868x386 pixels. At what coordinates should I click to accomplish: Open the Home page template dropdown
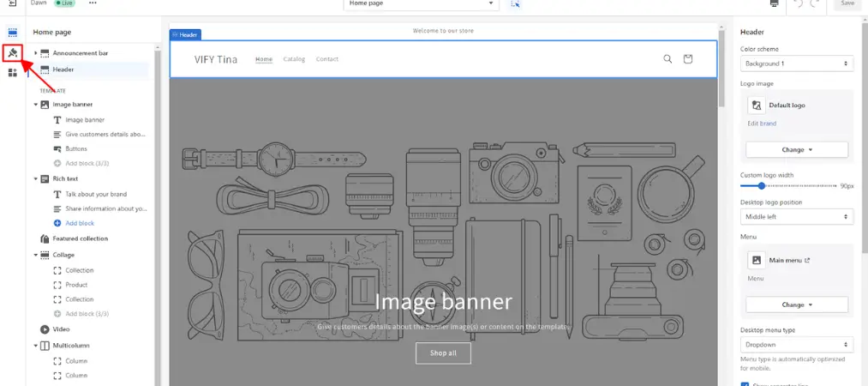(421, 4)
